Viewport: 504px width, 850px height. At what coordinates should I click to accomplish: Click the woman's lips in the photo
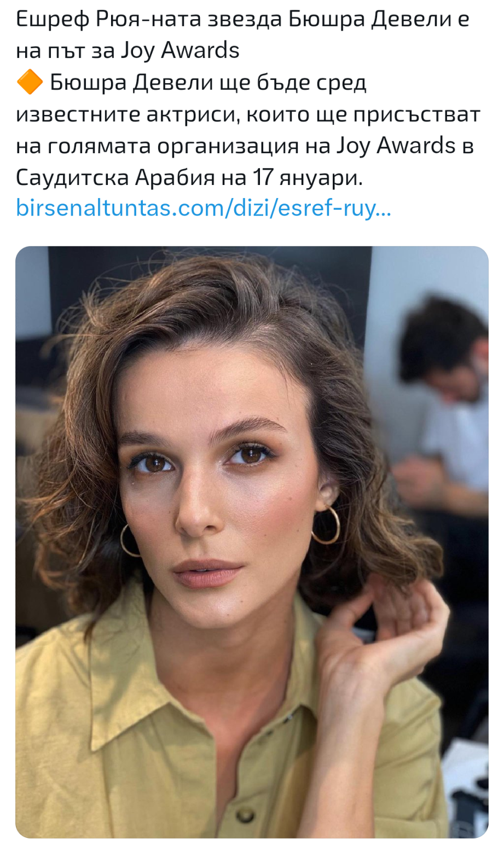pos(208,573)
